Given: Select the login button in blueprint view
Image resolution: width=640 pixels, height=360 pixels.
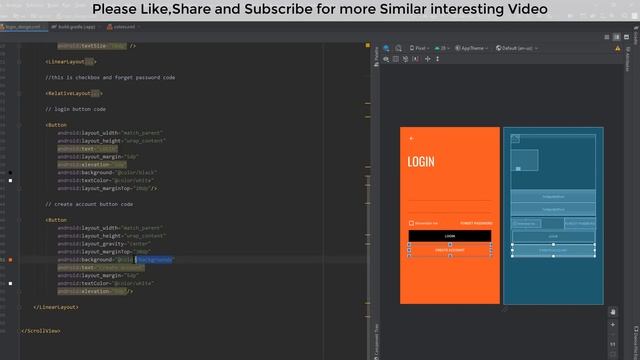Looking at the screenshot, I should [x=553, y=236].
